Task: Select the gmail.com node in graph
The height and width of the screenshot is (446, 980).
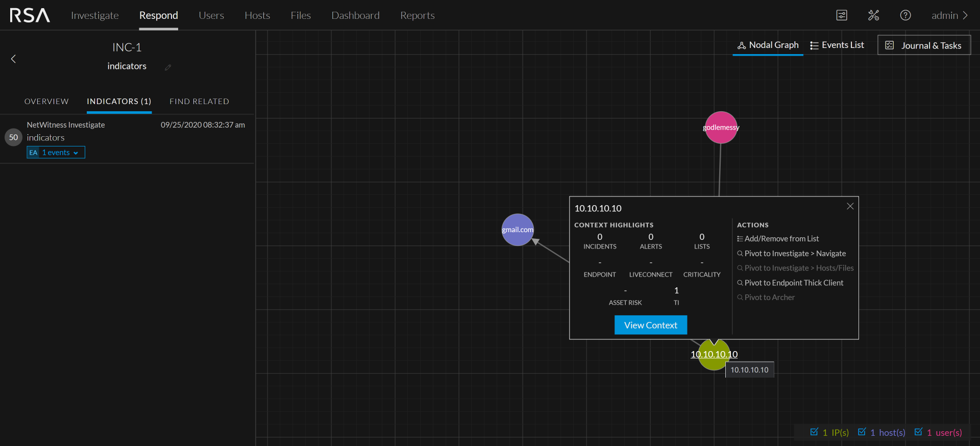Action: pyautogui.click(x=518, y=230)
